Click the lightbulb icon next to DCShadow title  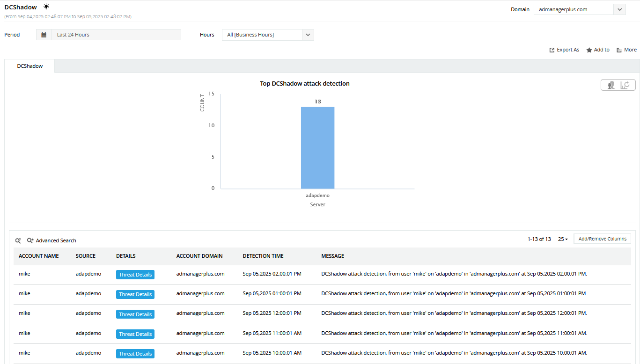click(x=46, y=7)
